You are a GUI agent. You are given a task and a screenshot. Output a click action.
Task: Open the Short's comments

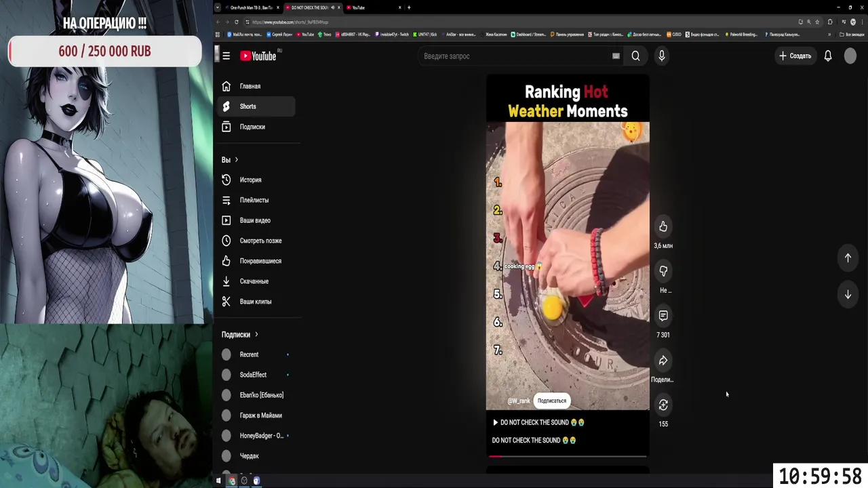point(663,316)
